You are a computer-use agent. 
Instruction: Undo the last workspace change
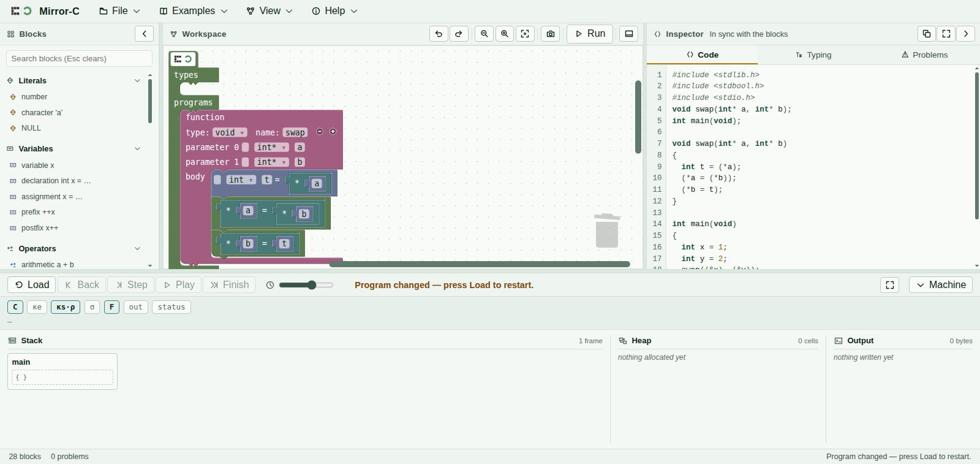[439, 34]
